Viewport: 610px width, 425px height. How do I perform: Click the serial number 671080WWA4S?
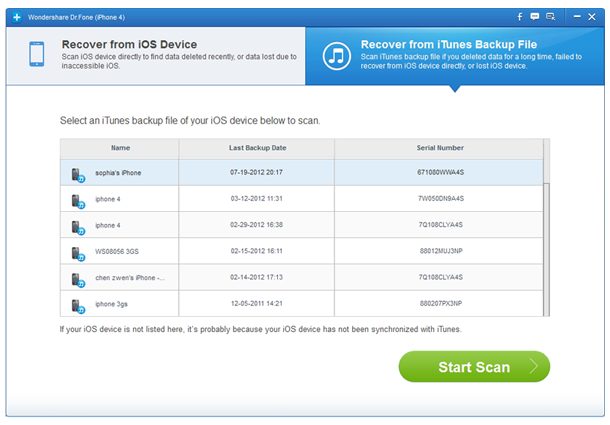(440, 172)
